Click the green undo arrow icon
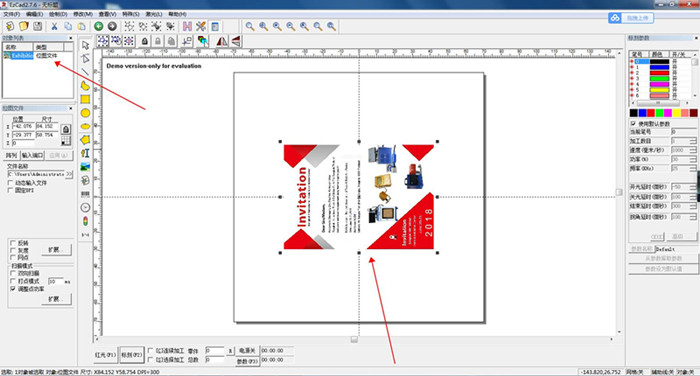Image resolution: width=700 pixels, height=376 pixels. [x=99, y=26]
